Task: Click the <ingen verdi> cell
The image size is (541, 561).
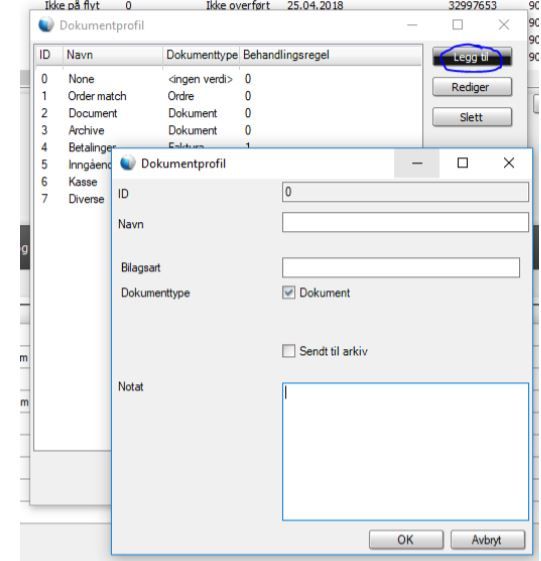Action: click(x=200, y=79)
